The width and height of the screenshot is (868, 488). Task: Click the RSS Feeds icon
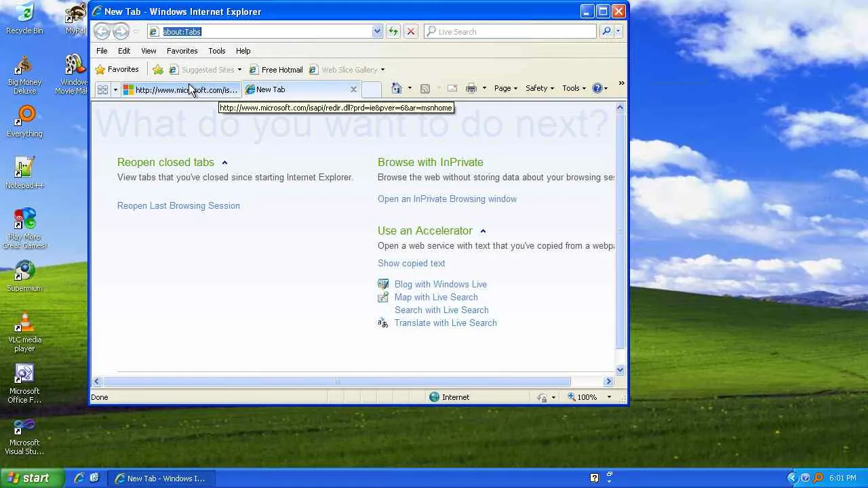tap(425, 88)
